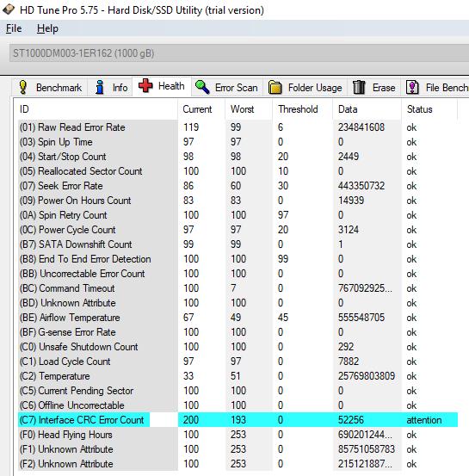Select the (F0) Head Flying Hours row
Image resolution: width=469 pixels, height=476 pixels.
click(x=238, y=435)
